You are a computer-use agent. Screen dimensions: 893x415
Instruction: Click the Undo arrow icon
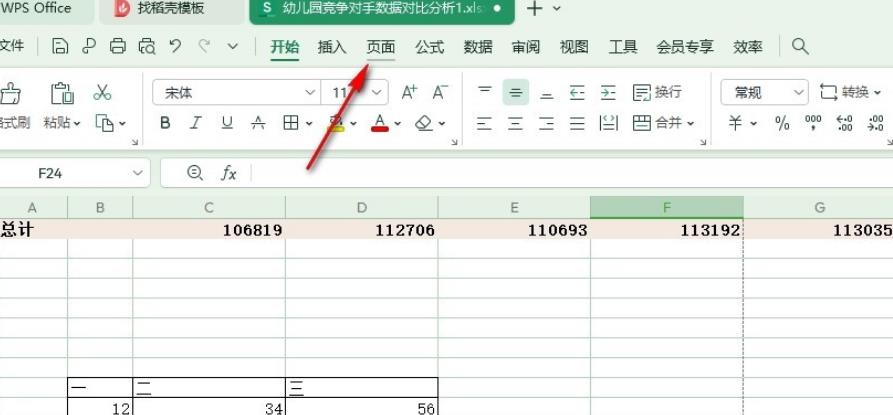175,46
